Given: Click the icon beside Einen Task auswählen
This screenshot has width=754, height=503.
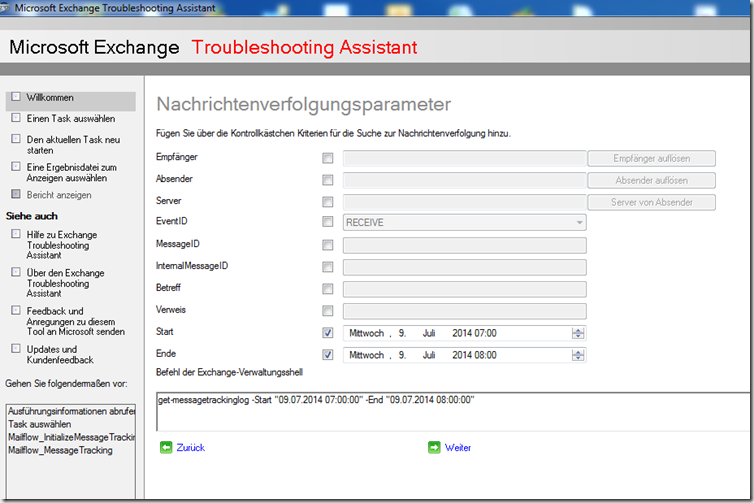Looking at the screenshot, I should point(16,118).
